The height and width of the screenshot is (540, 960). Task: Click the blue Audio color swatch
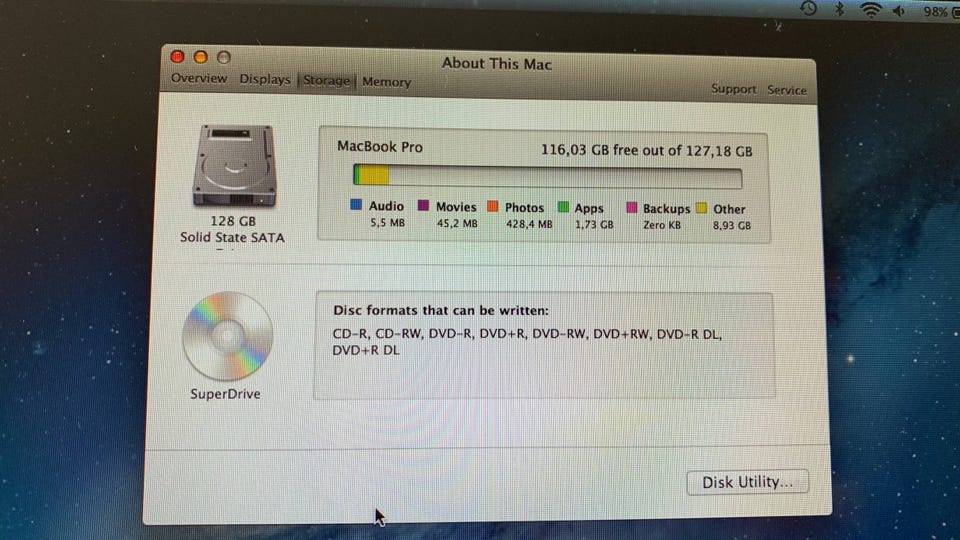(x=356, y=204)
